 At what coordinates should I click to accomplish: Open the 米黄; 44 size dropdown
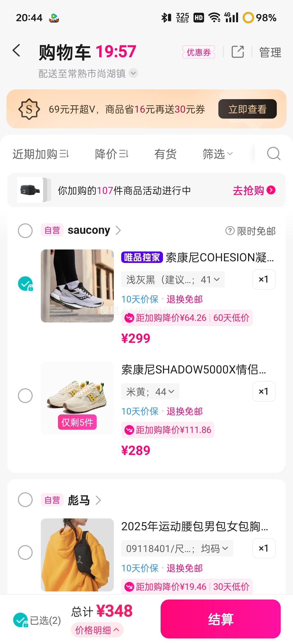click(150, 391)
